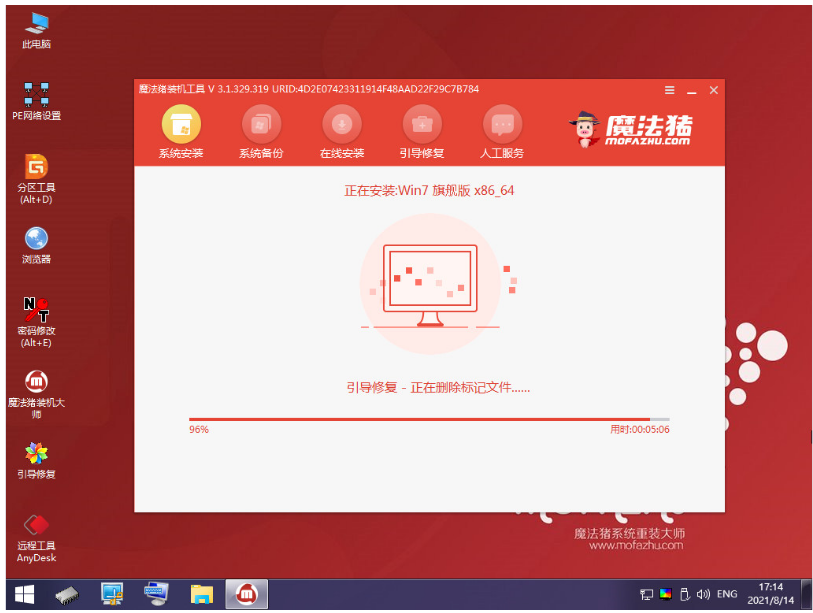
Task: Switch to 在线安装 tab
Action: pos(342,132)
